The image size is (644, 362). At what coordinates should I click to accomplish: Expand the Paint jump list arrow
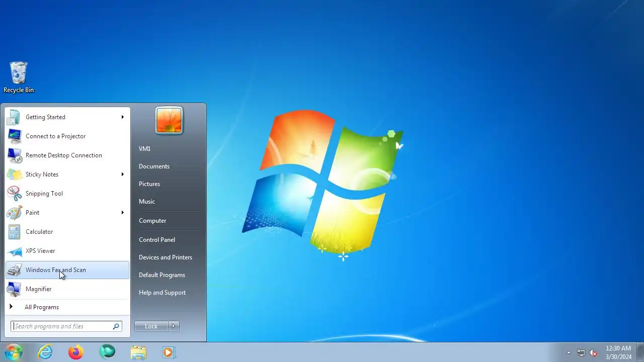122,213
